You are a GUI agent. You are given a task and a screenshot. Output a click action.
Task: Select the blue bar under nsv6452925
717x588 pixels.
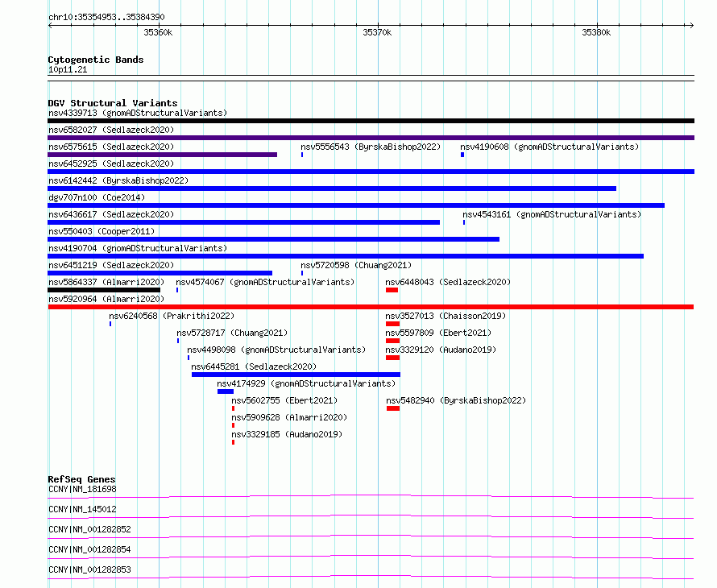(371, 172)
